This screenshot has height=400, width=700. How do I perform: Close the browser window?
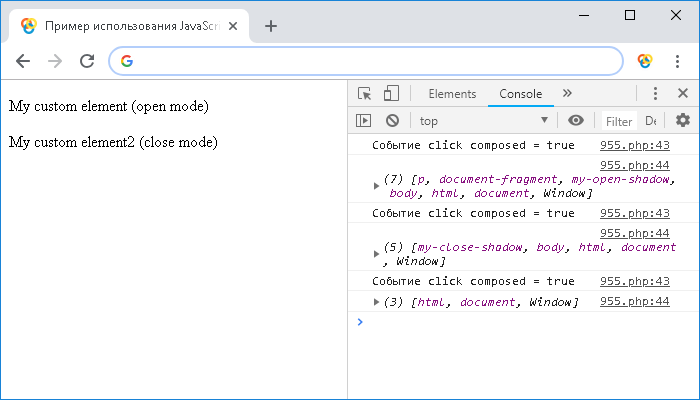coord(676,16)
